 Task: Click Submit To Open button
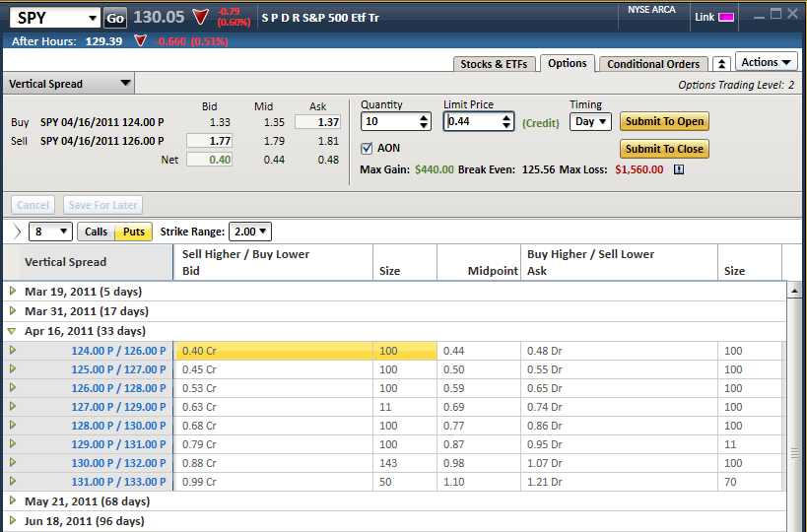[x=664, y=121]
